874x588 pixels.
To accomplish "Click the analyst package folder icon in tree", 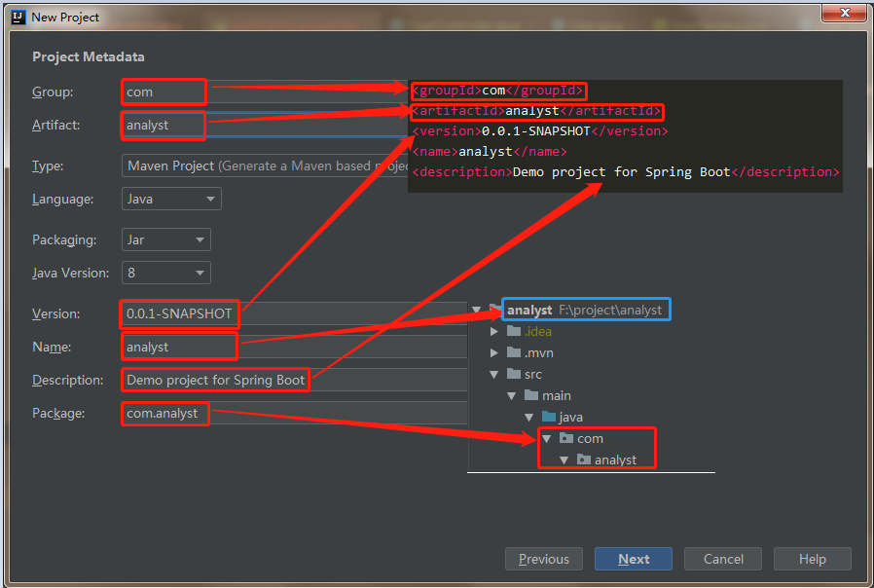I will (x=584, y=459).
